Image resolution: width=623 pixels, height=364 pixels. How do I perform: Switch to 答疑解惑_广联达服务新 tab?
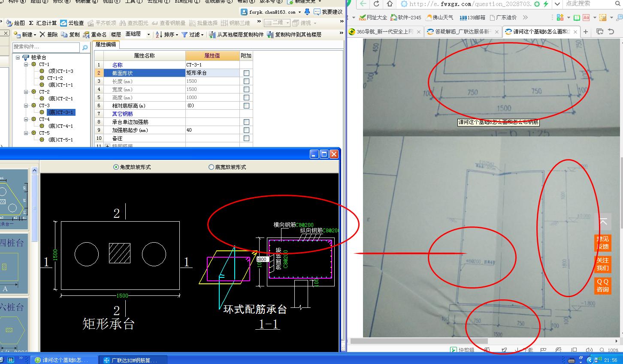[463, 32]
